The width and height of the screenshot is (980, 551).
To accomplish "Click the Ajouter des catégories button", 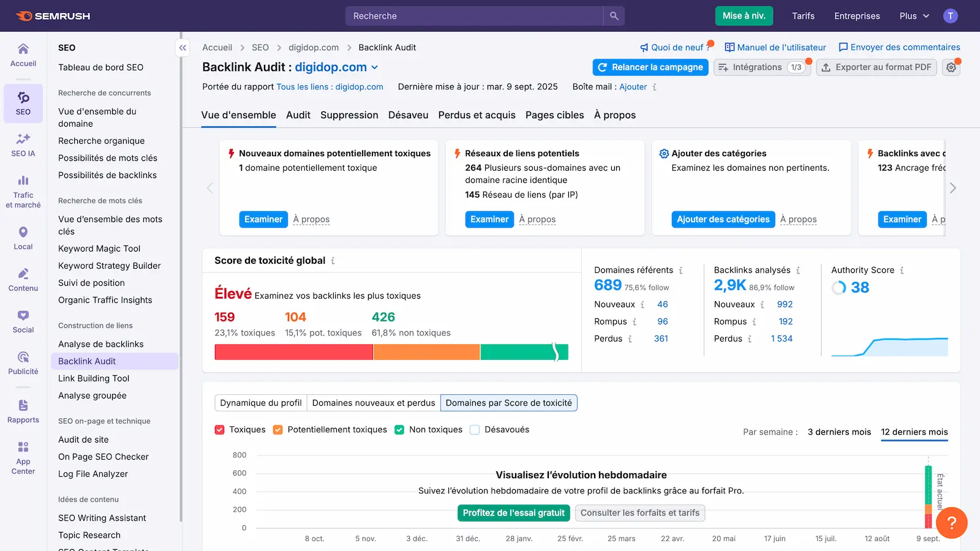I will pos(723,219).
